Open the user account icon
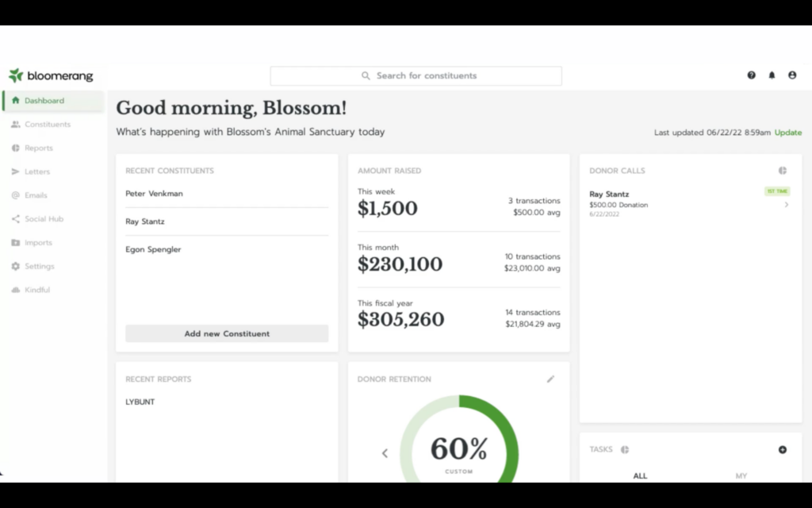 point(792,75)
